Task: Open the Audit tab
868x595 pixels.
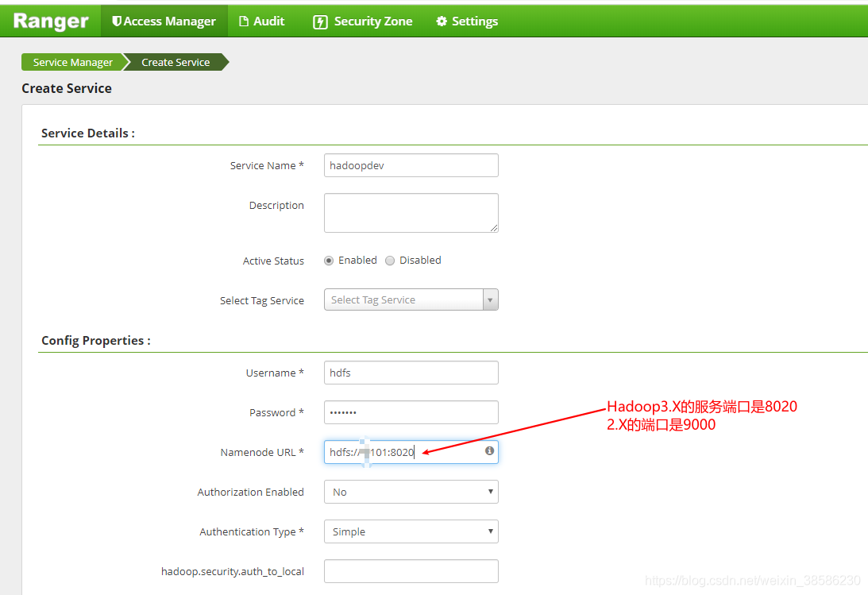Action: click(261, 21)
